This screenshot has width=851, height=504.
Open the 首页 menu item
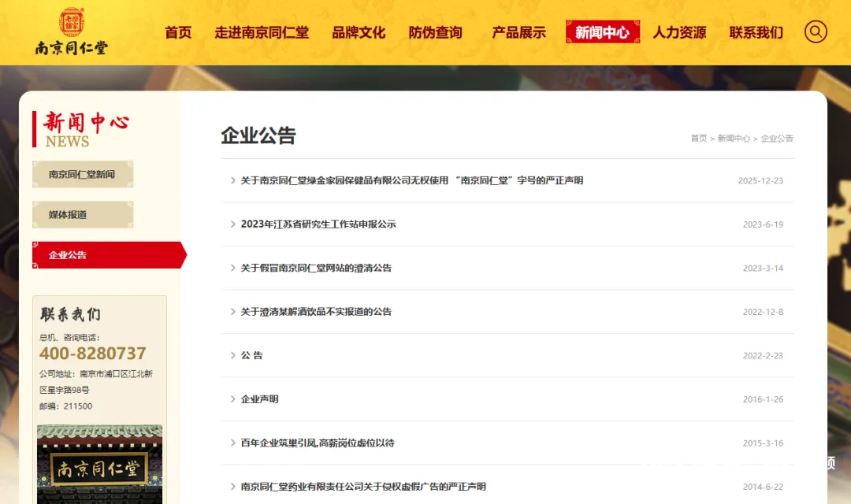tap(178, 32)
